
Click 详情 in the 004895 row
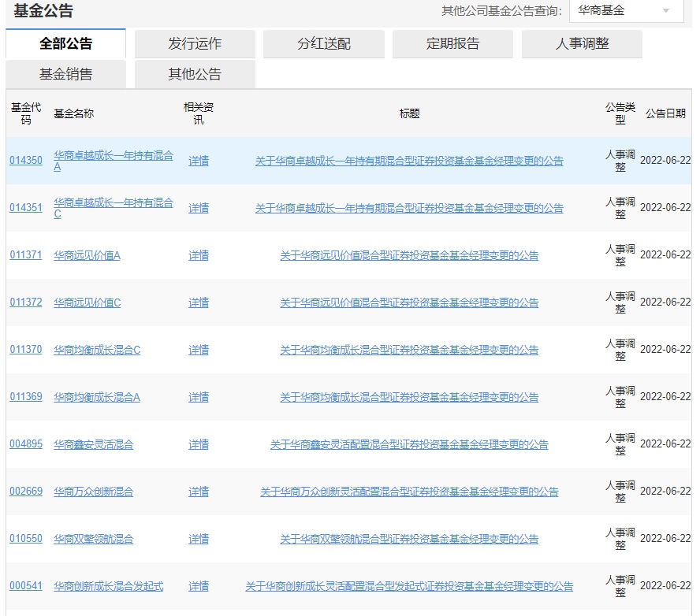[x=199, y=445]
